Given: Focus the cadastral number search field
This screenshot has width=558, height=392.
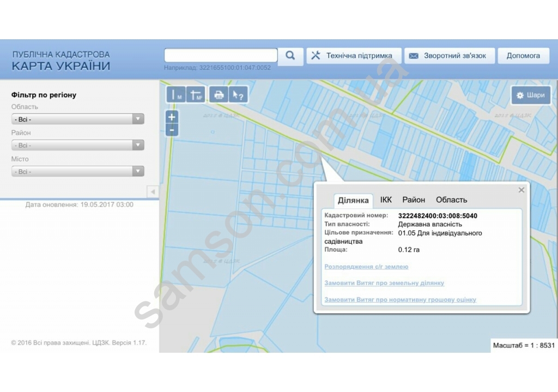Looking at the screenshot, I should [221, 56].
